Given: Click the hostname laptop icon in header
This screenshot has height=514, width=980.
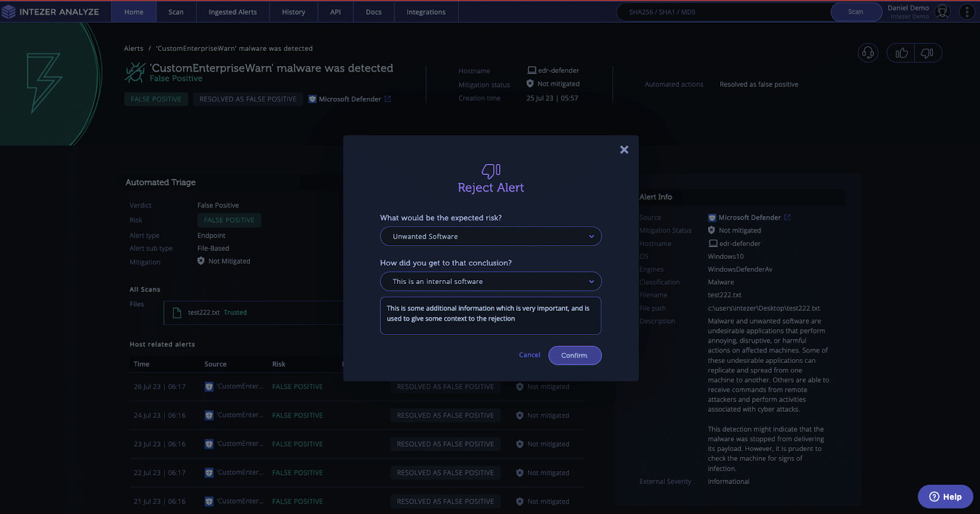Looking at the screenshot, I should coord(532,70).
